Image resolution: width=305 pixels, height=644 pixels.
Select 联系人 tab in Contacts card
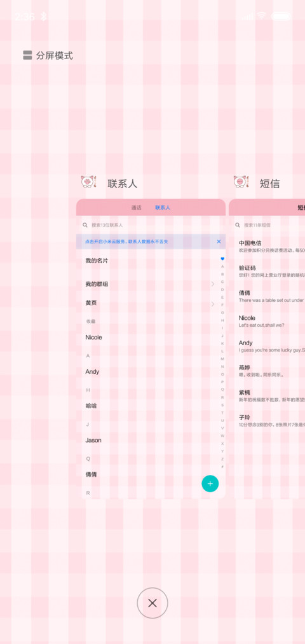[x=163, y=208]
